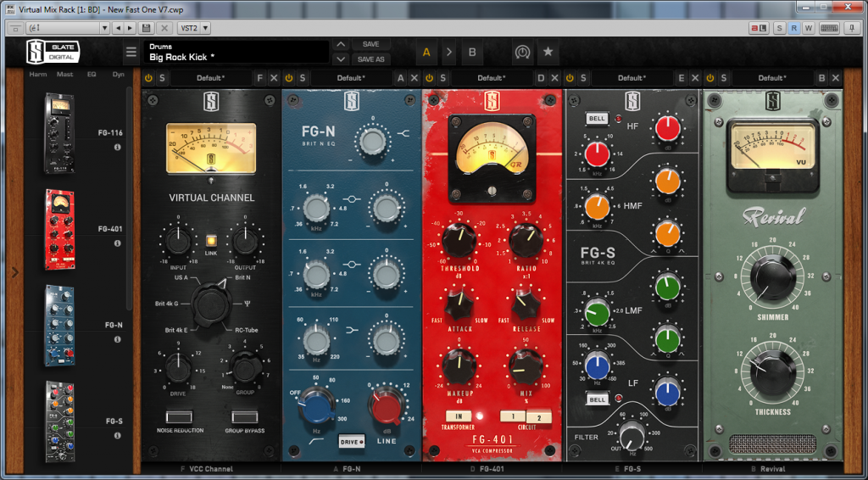The image size is (868, 480).
Task: Click the host toolbar save preset disk icon
Action: (x=146, y=28)
